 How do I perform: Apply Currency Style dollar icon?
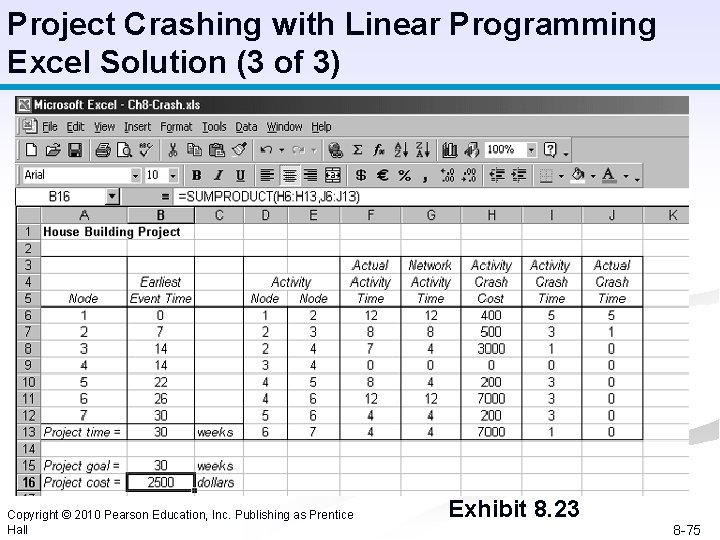(361, 175)
